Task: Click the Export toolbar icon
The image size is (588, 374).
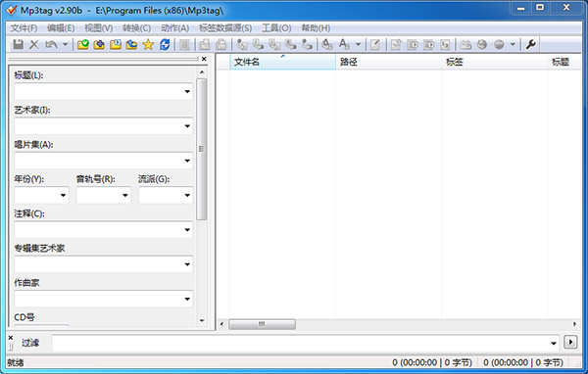Action: point(396,45)
